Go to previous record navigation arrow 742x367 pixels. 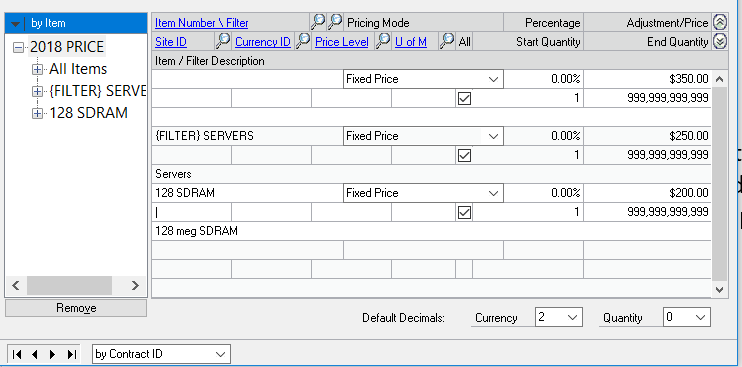[x=35, y=354]
